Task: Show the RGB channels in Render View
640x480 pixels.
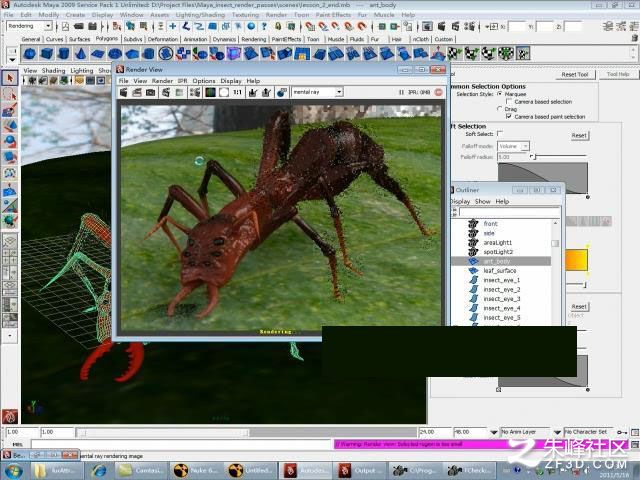Action: pos(210,92)
